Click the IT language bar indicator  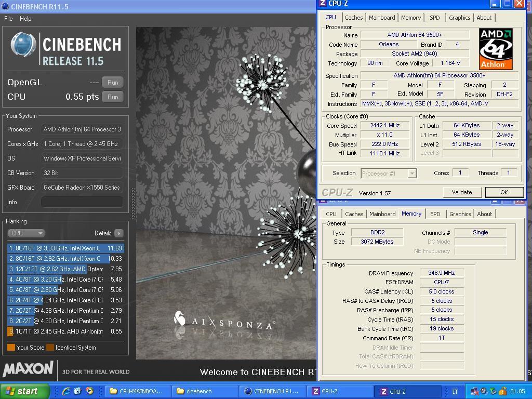point(455,392)
